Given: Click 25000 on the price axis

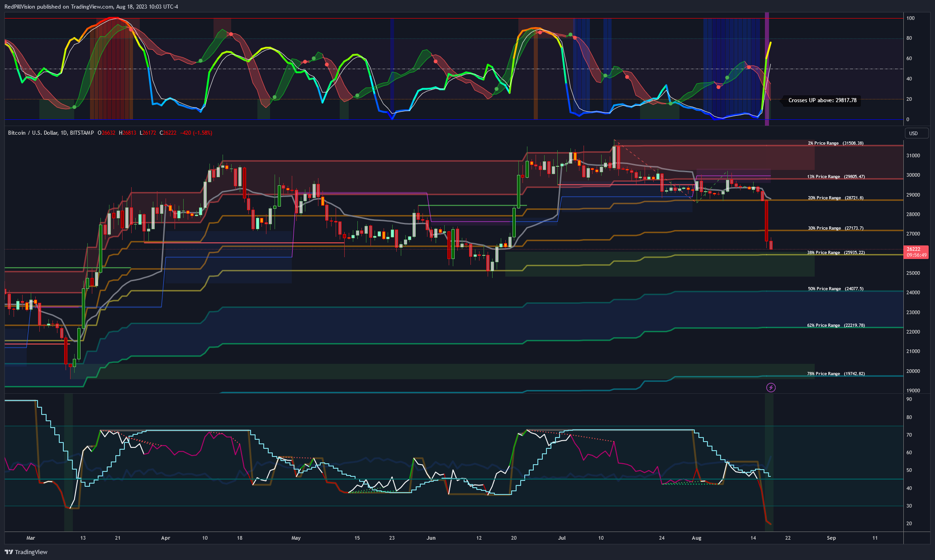Looking at the screenshot, I should (913, 273).
